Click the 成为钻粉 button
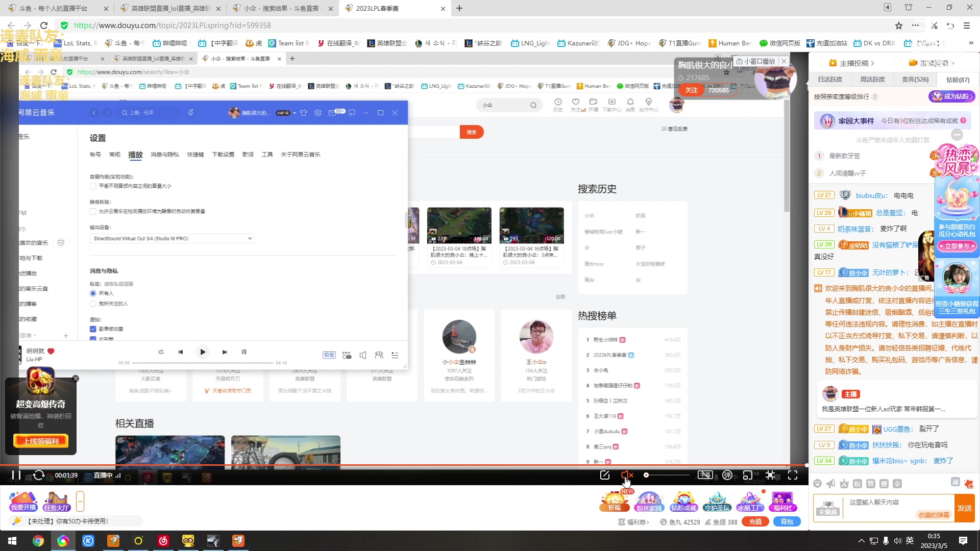This screenshot has height=551, width=980. coord(951,96)
